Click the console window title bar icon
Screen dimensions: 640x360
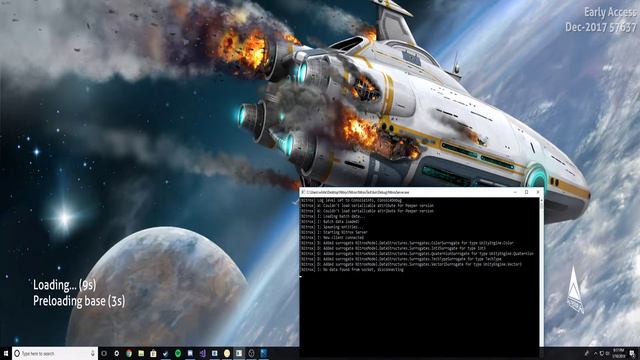[x=303, y=192]
